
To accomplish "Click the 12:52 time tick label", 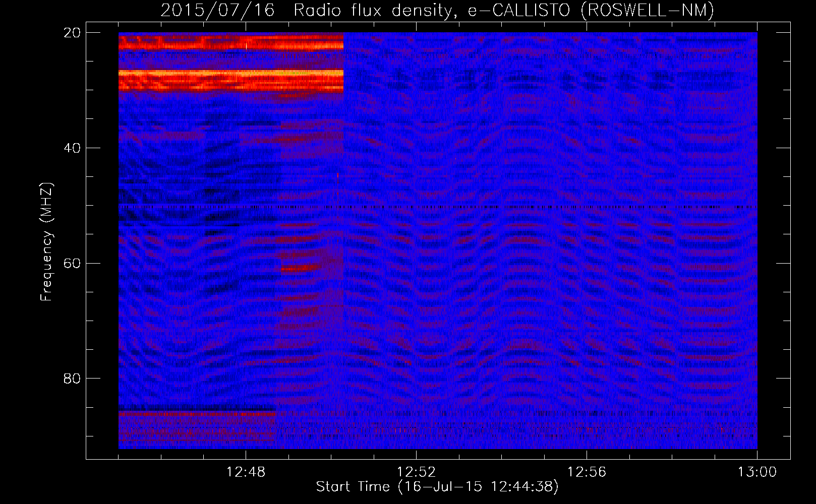I will 416,472.
